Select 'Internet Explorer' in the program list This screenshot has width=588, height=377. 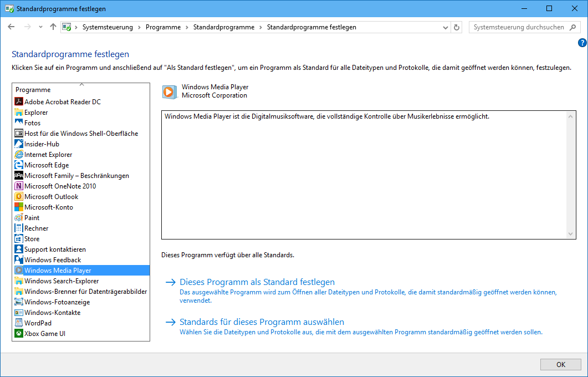[x=48, y=154]
